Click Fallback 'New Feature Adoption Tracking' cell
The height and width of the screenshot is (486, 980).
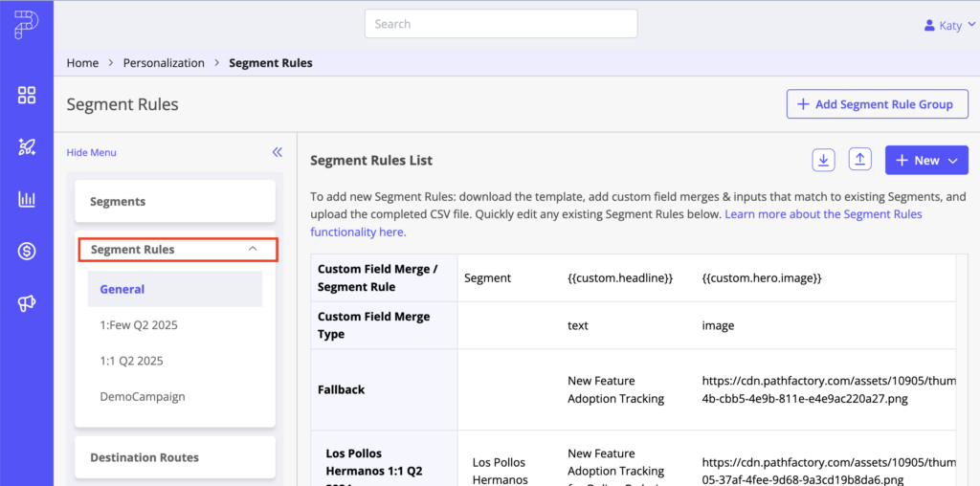point(615,389)
